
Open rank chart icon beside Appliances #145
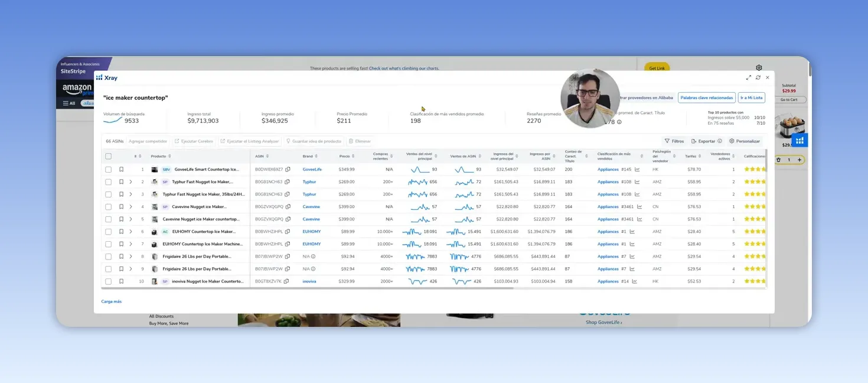click(x=637, y=170)
